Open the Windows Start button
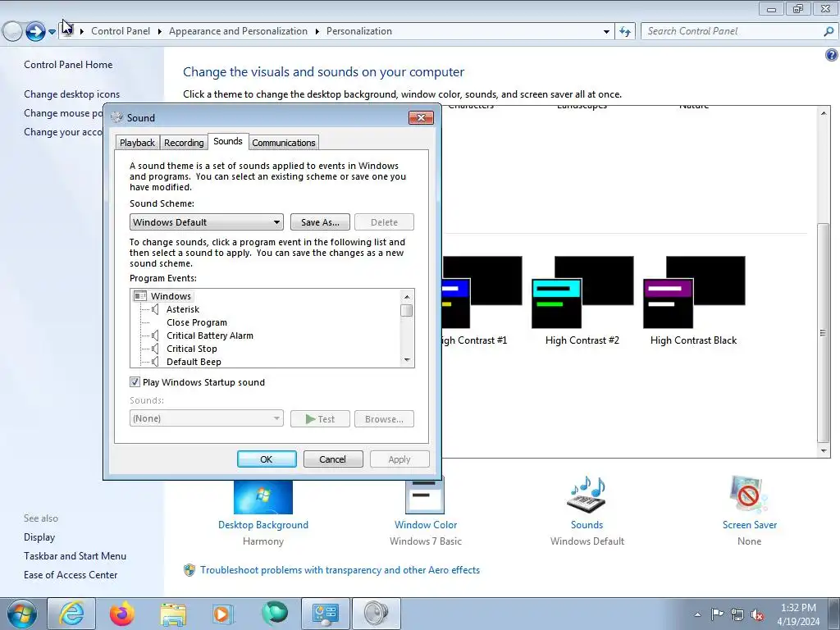The width and height of the screenshot is (840, 630). pyautogui.click(x=22, y=614)
